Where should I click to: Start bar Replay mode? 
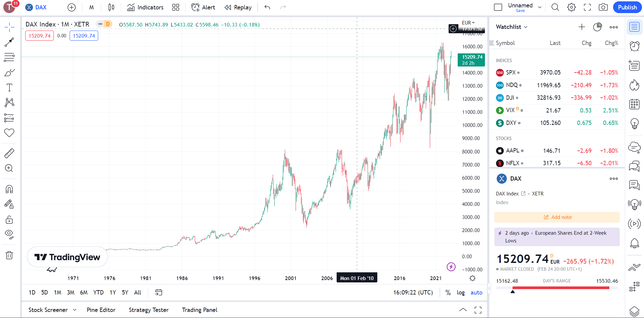238,7
